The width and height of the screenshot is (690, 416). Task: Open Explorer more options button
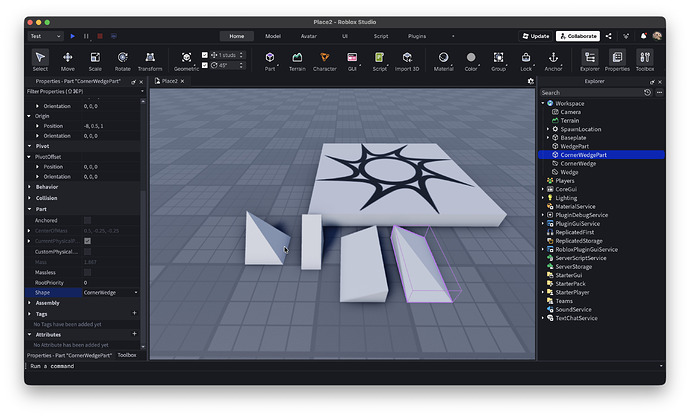coord(659,92)
